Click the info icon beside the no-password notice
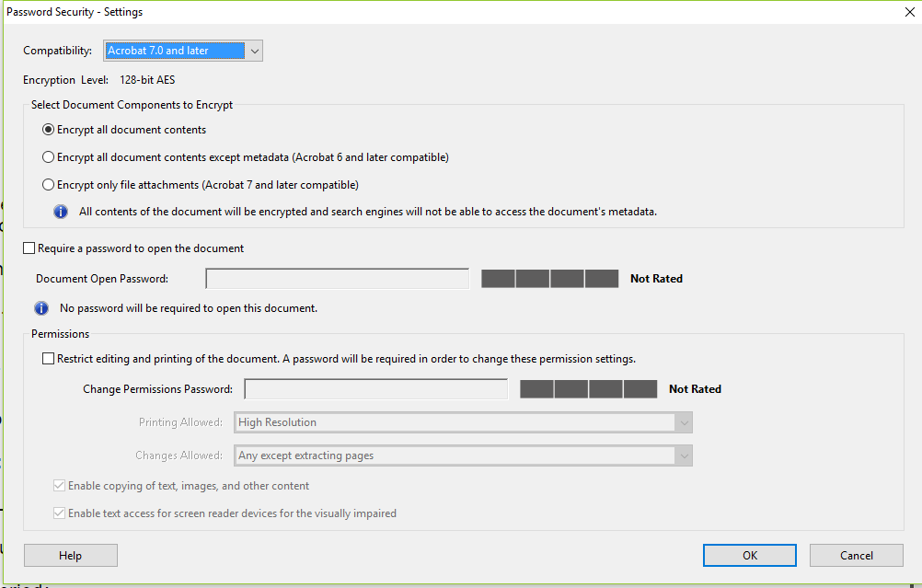This screenshot has height=588, width=922. tap(41, 308)
